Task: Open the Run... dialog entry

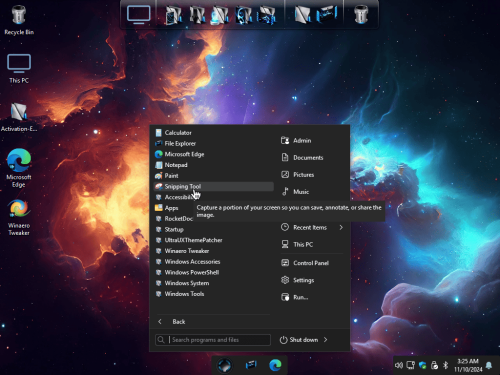Action: (x=312, y=297)
